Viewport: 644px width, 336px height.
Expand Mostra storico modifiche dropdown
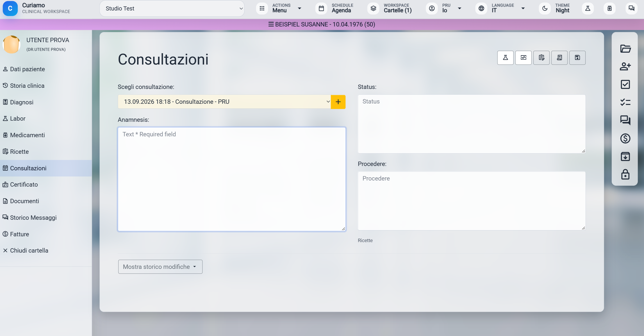tap(160, 267)
